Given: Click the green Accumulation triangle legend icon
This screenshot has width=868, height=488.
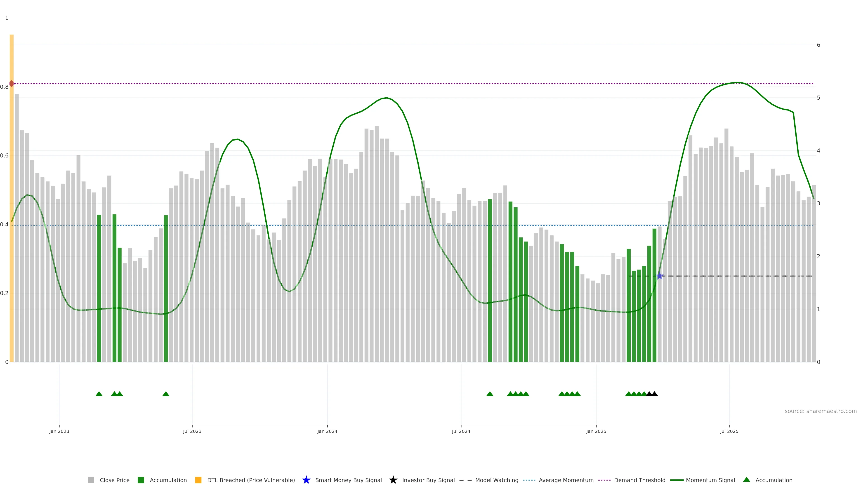Looking at the screenshot, I should coord(746,480).
